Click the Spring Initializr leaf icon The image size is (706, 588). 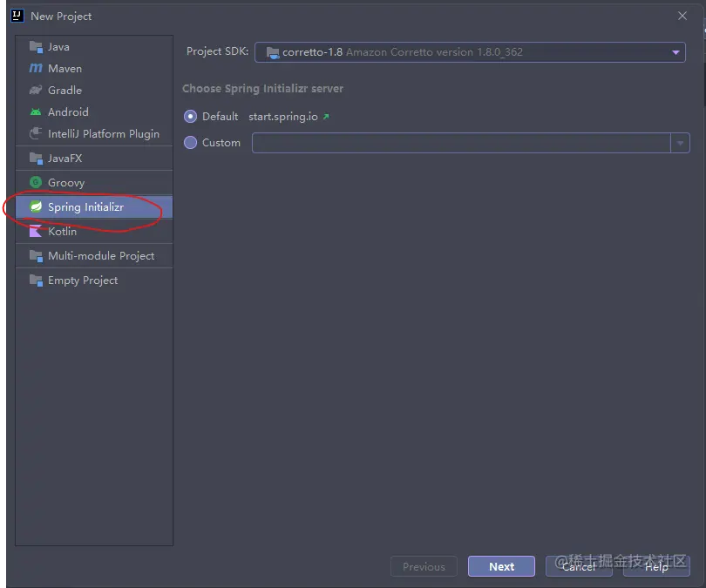pyautogui.click(x=36, y=207)
